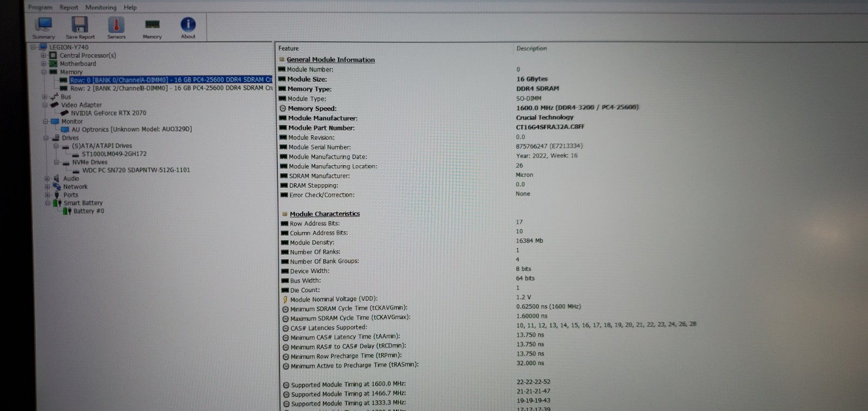
Task: Expand the Central Processor(s) node
Action: (43, 55)
